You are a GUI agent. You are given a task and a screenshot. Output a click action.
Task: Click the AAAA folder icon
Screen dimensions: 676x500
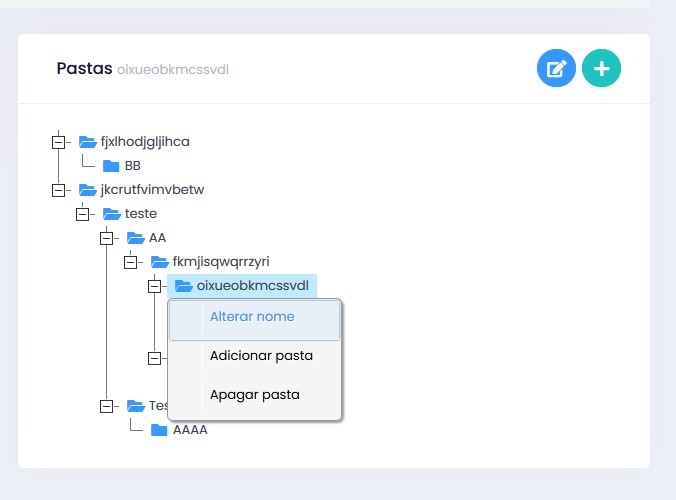[x=159, y=430]
